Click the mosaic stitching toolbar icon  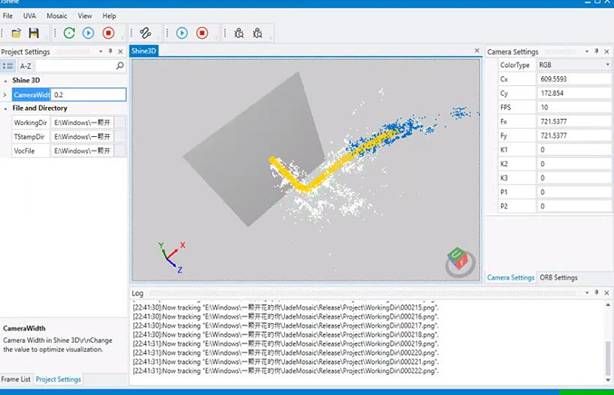[145, 33]
